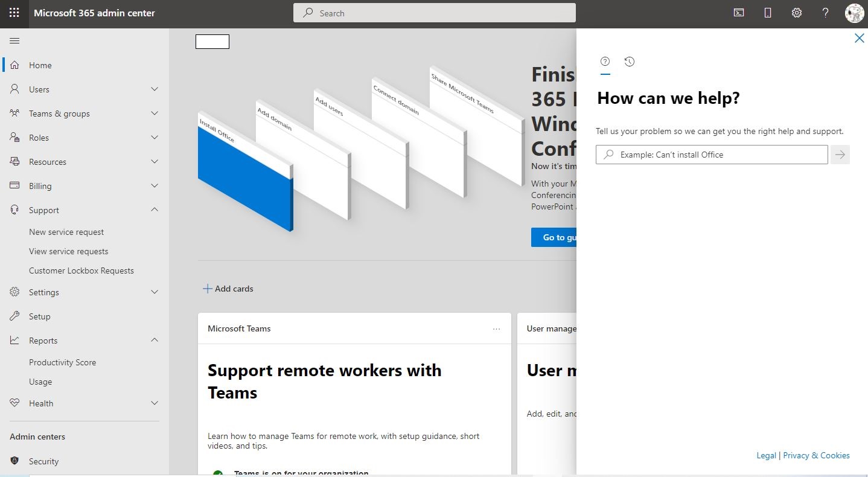Open the settings gear in header

pos(797,13)
